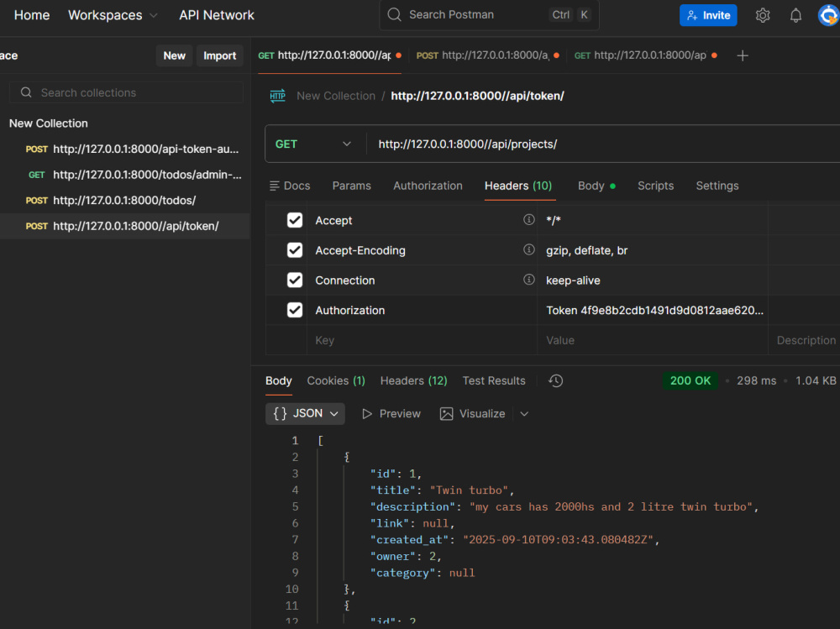
Task: Expand the Visualize options chevron
Action: (x=524, y=414)
